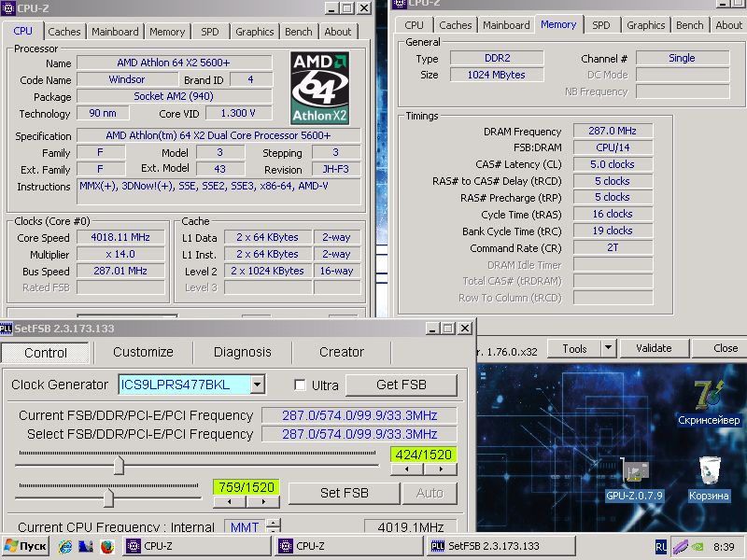Viewport: 747px width, 560px height.
Task: Click memory Size value 1024 MBytes
Action: coord(497,75)
